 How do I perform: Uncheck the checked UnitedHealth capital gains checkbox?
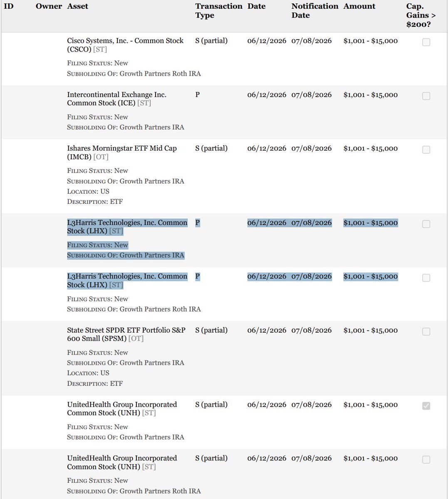(x=426, y=406)
